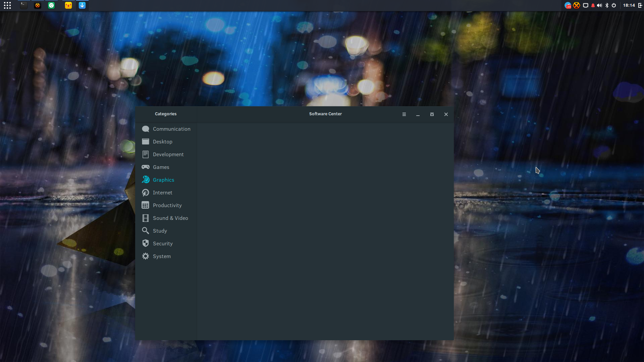Screen dimensions: 644x362
Task: Click the orange hexagon tray icon
Action: 577,5
